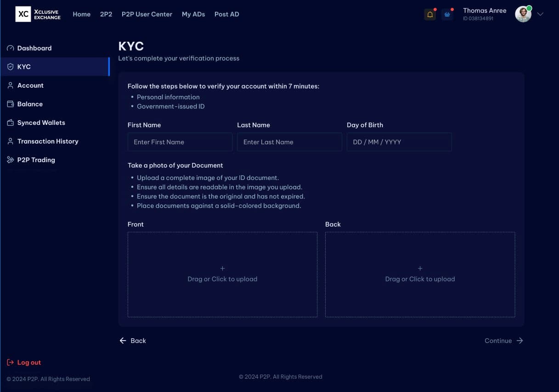Select the Synced Wallets icon
Image resolution: width=559 pixels, height=392 pixels.
pyautogui.click(x=10, y=123)
